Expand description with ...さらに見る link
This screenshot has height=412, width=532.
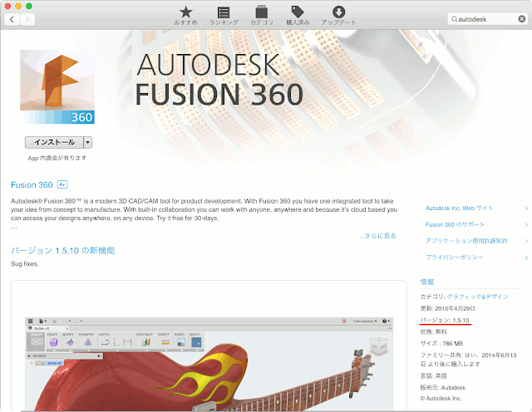[x=377, y=236]
